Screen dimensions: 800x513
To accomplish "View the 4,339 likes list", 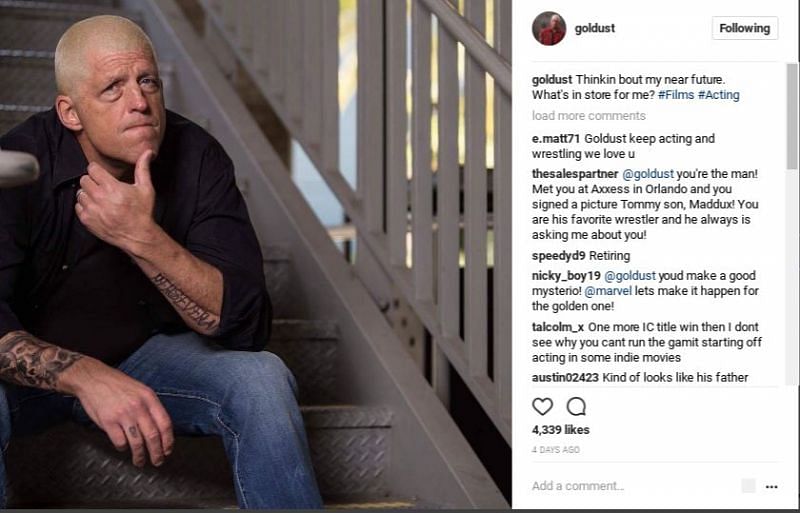I will [560, 430].
